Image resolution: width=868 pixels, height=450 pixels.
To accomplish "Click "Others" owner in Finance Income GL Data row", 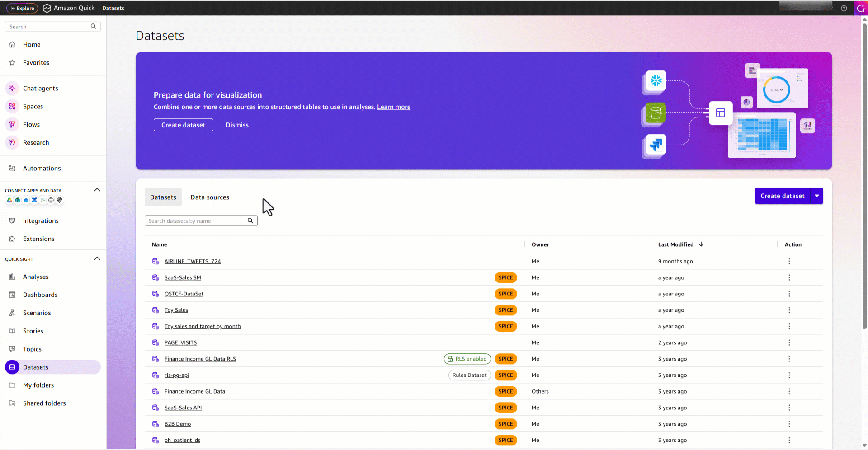I will tap(540, 392).
